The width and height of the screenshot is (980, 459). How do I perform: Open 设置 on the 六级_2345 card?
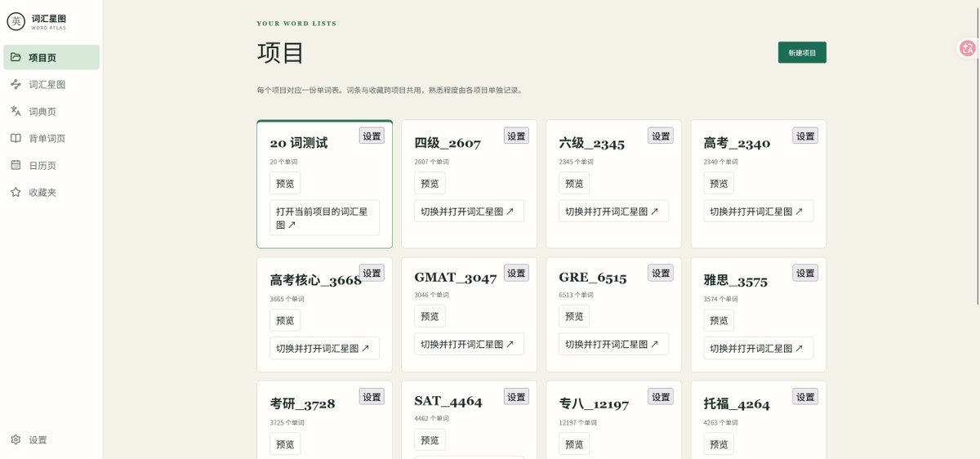click(661, 136)
